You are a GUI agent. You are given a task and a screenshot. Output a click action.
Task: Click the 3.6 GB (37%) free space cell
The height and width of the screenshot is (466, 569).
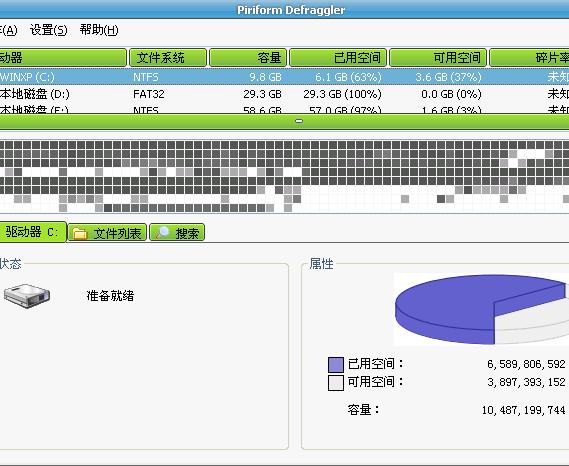coord(449,77)
